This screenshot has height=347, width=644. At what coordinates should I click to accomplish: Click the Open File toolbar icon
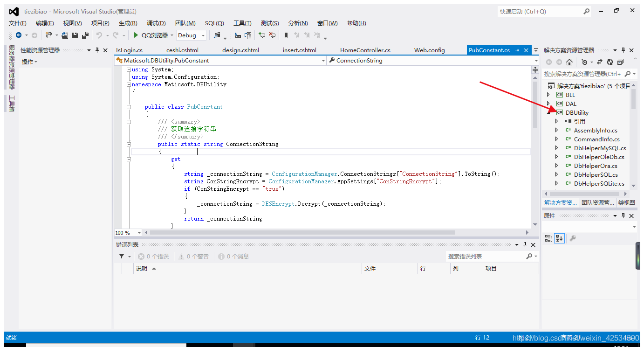65,35
